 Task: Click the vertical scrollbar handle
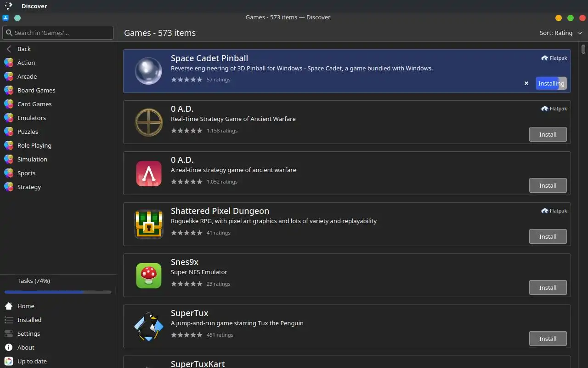coord(583,49)
